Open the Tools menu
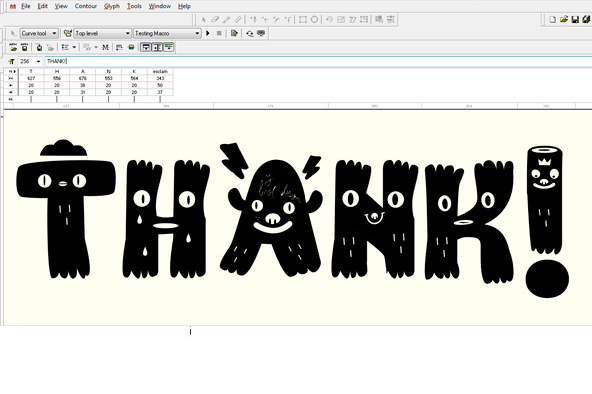The height and width of the screenshot is (394, 592). coord(134,6)
